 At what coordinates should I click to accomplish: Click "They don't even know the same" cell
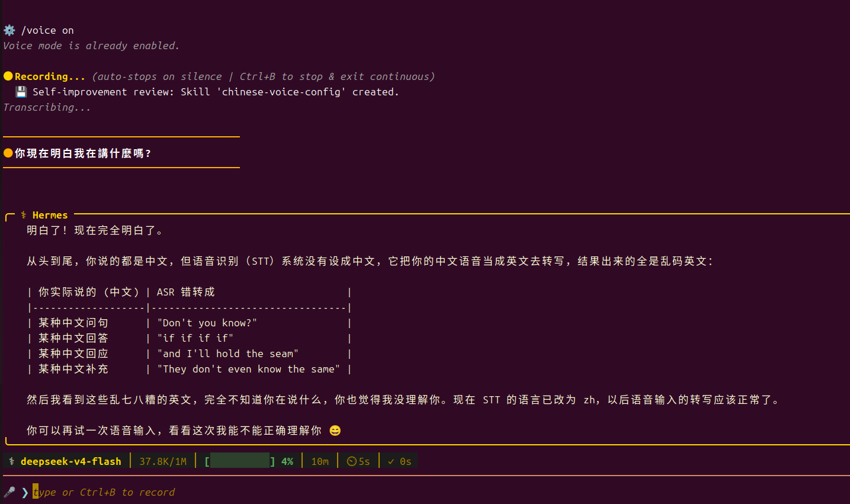click(249, 369)
